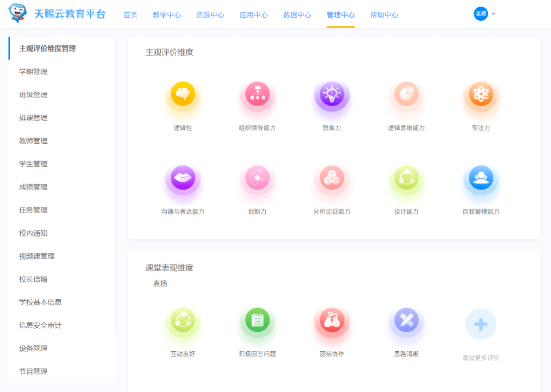Open 学期管理 in the sidebar
The image size is (551, 392).
pyautogui.click(x=33, y=72)
